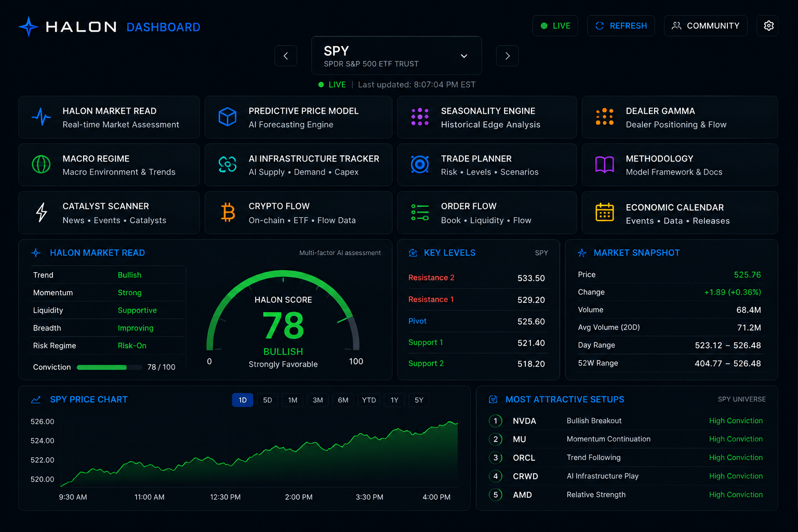This screenshot has height=532, width=798.
Task: Click the SPY Price Chart line icon
Action: coord(36,400)
